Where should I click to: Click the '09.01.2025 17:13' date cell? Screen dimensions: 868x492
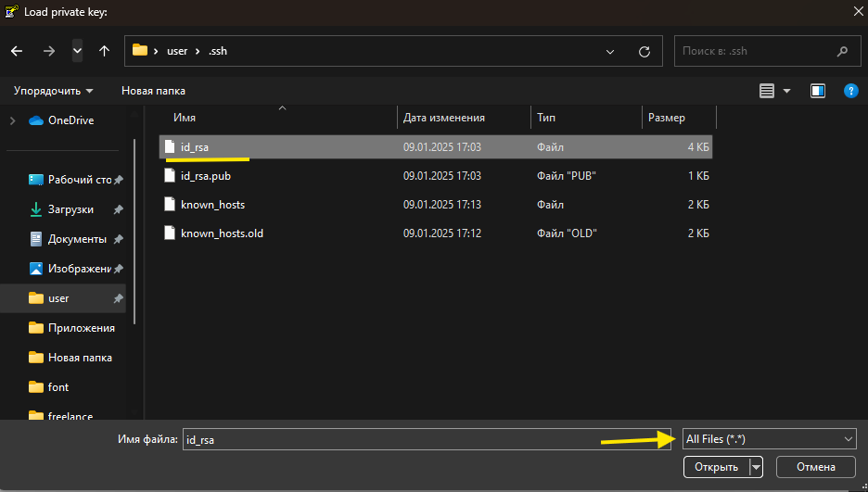pos(441,205)
